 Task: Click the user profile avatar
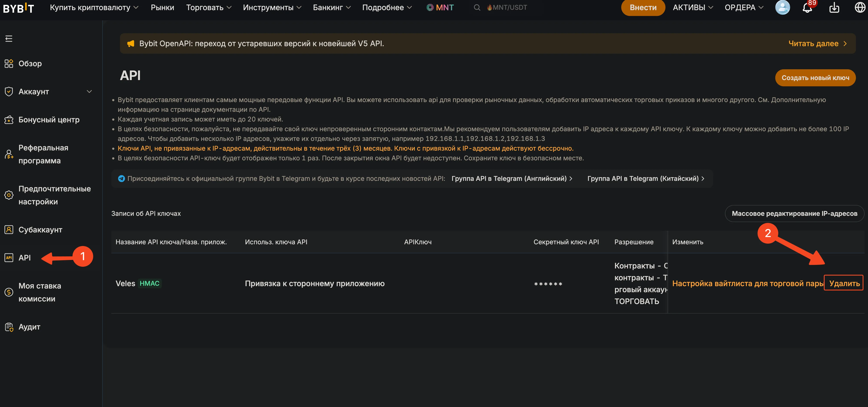pyautogui.click(x=782, y=7)
